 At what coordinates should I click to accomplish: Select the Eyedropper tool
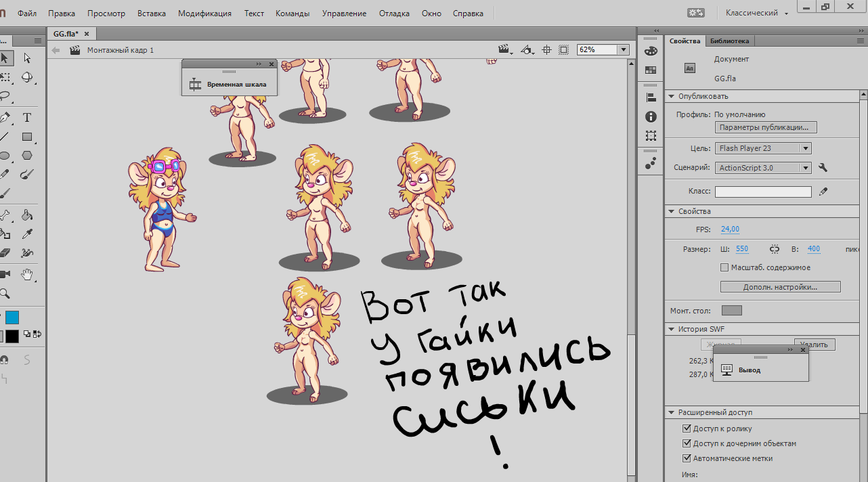(x=27, y=234)
